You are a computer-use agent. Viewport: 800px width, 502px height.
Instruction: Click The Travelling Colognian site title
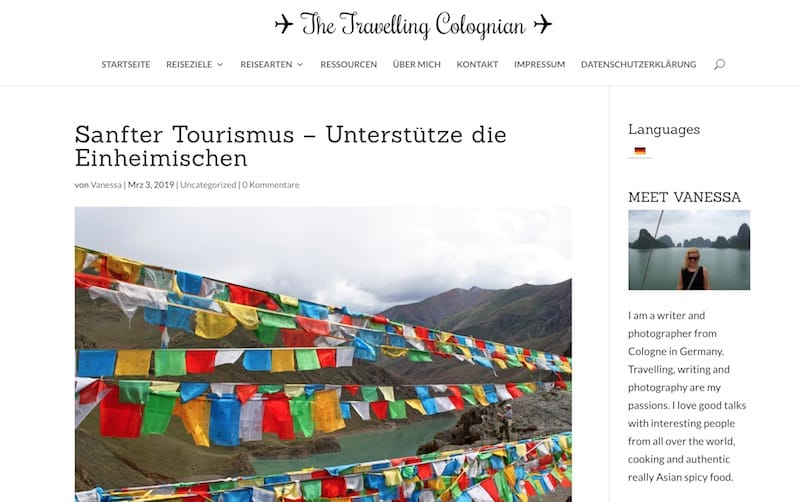click(413, 24)
